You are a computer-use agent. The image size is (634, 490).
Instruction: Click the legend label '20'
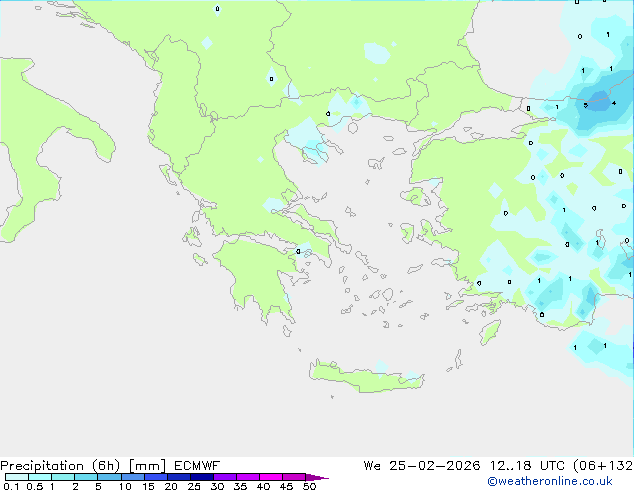171,486
